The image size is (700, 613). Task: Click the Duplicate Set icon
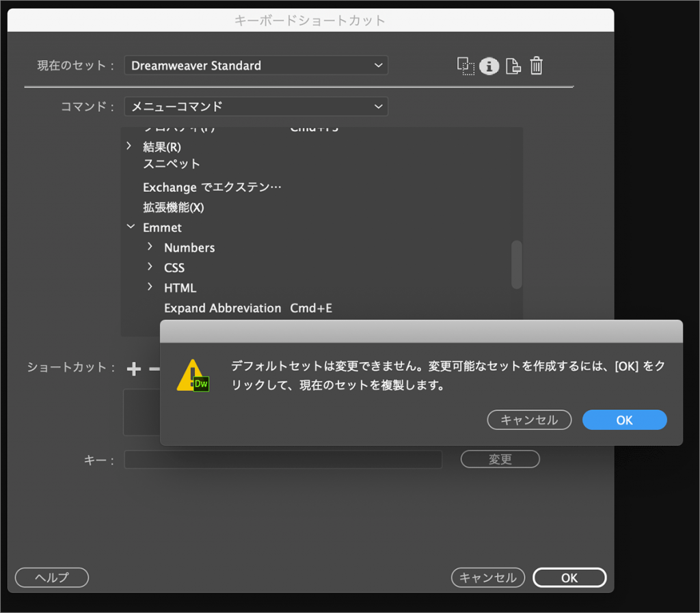click(x=466, y=66)
